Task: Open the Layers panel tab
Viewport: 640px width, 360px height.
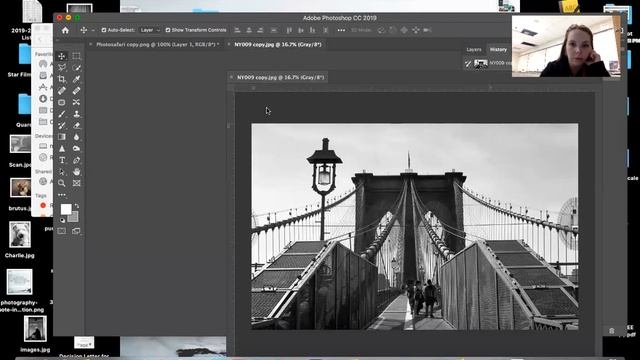Action: coord(474,49)
